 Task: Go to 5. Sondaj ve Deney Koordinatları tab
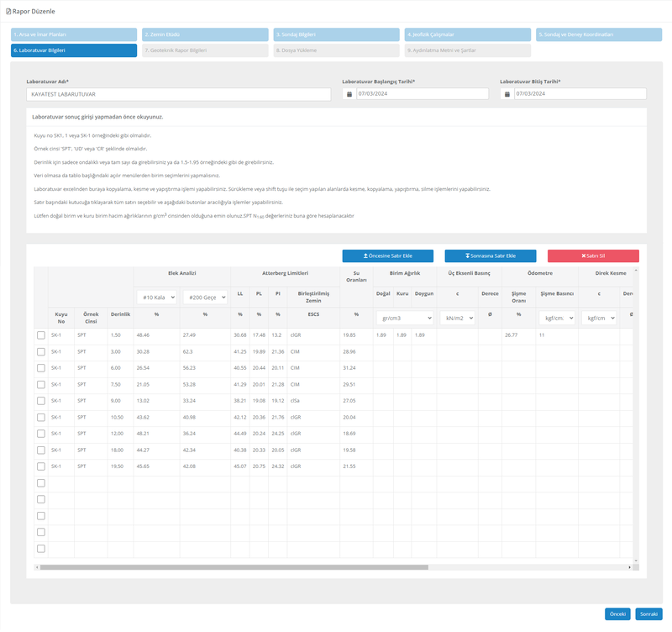[x=599, y=34]
